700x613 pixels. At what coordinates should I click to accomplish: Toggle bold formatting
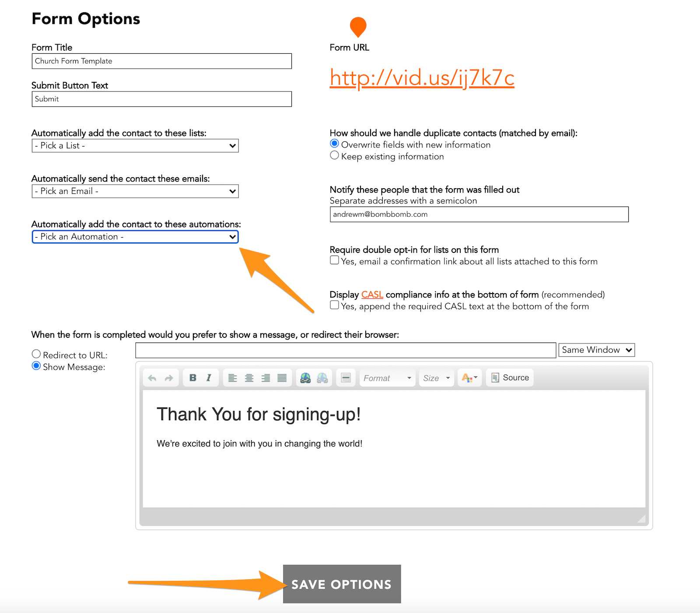[192, 378]
